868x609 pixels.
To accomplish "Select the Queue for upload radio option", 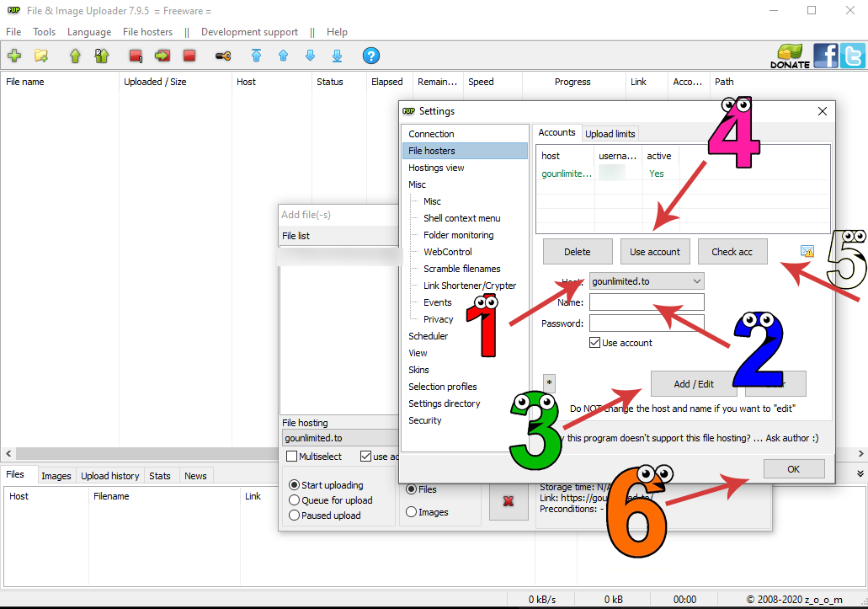I will coord(295,500).
